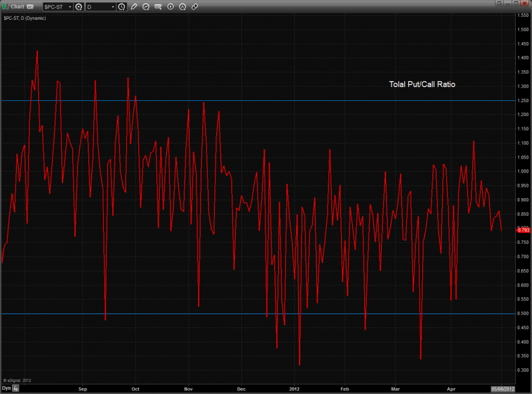The image size is (532, 394).
Task: Click the play replay icon in toolbar
Action: point(171,7)
